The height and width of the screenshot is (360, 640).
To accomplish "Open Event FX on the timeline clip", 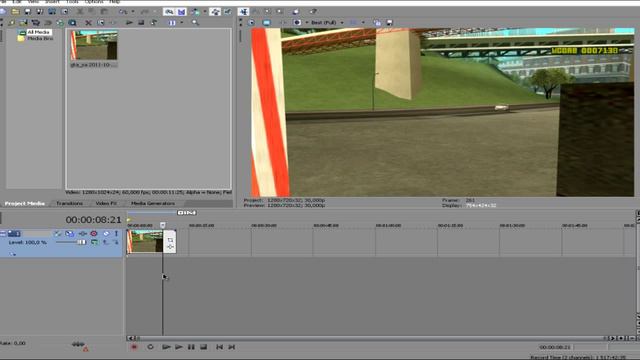I will [x=170, y=247].
